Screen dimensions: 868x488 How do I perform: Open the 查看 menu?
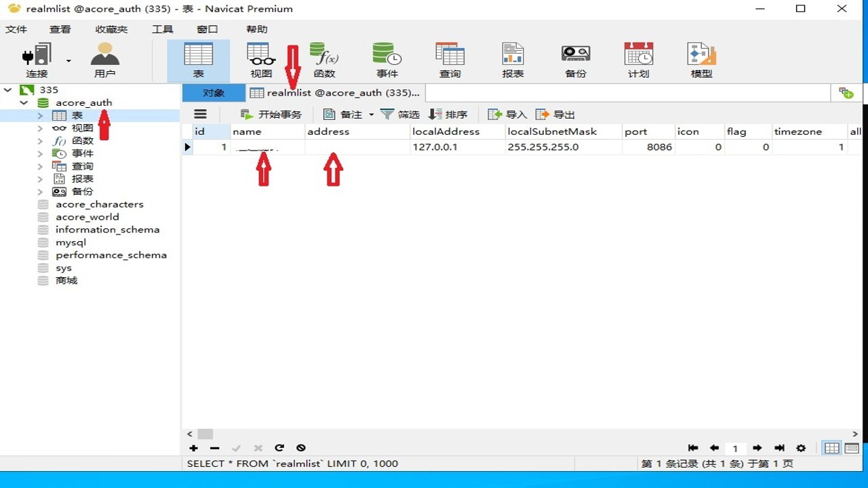click(60, 29)
